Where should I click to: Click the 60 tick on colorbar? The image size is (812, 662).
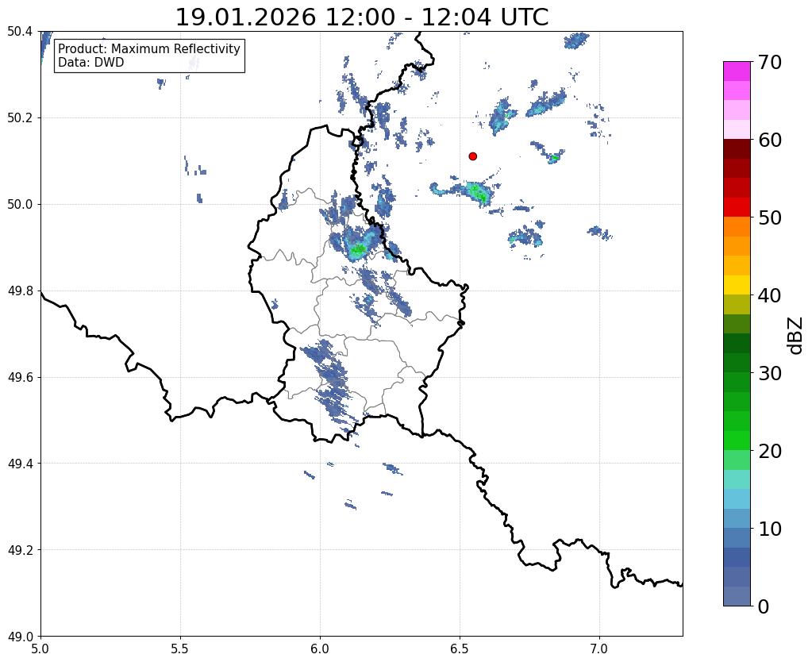(770, 140)
